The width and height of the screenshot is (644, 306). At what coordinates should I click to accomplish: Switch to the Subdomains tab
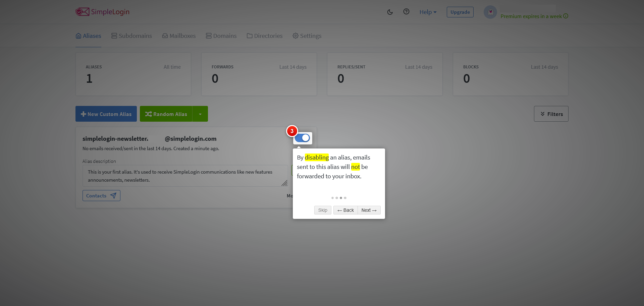[131, 36]
